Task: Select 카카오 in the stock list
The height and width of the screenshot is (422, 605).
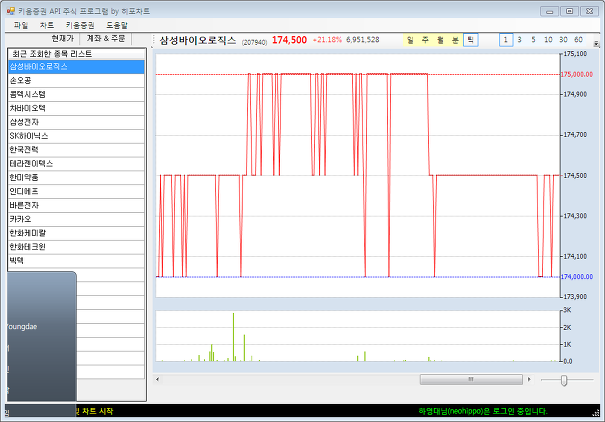Action: tap(76, 219)
